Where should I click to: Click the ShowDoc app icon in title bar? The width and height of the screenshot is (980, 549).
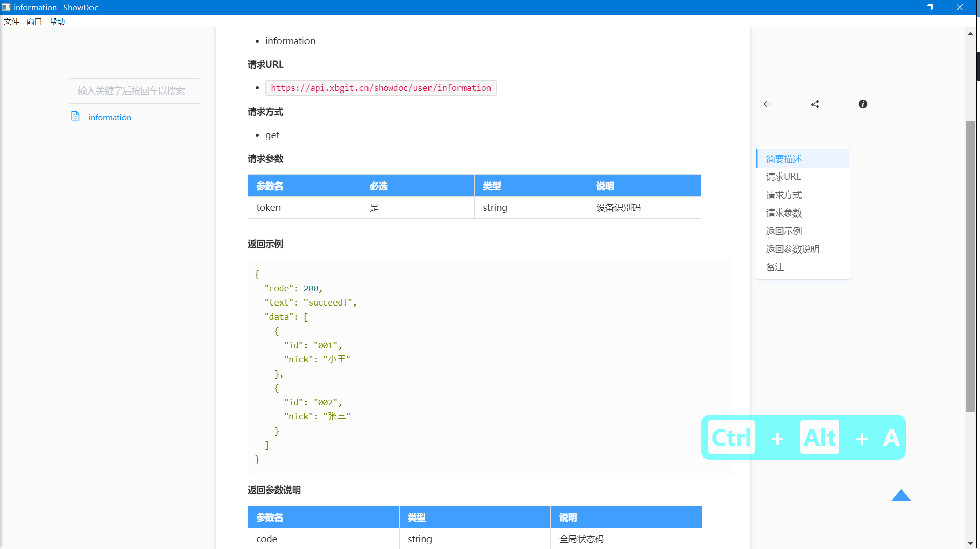(x=6, y=7)
